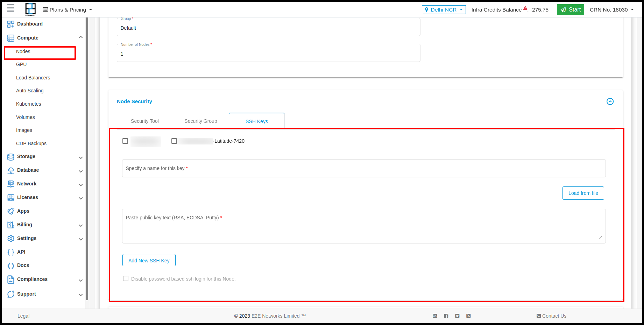This screenshot has height=325, width=644.
Task: Click the E2E Networks logo
Action: [30, 9]
